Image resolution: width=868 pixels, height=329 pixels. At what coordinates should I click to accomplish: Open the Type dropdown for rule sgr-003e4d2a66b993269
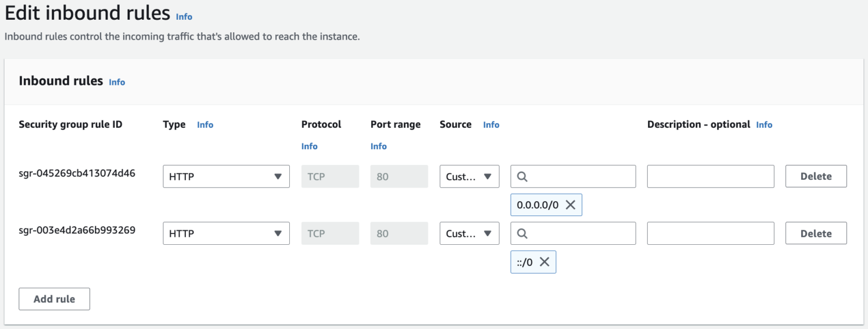point(225,233)
